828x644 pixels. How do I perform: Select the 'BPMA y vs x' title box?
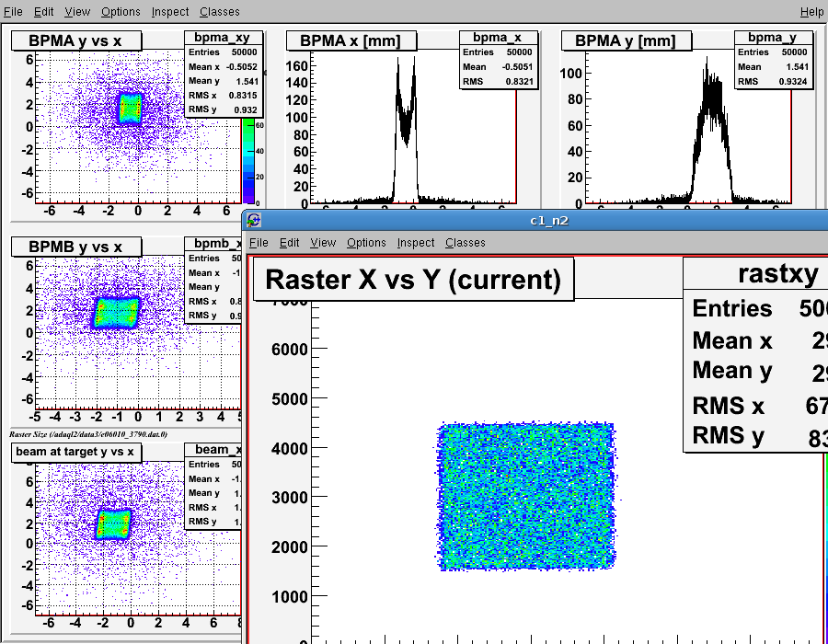(76, 40)
